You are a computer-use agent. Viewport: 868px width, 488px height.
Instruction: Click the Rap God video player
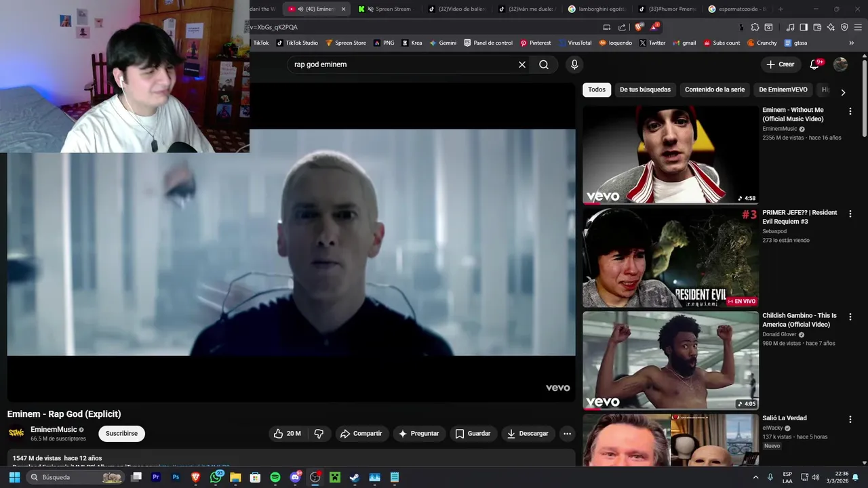(x=291, y=243)
